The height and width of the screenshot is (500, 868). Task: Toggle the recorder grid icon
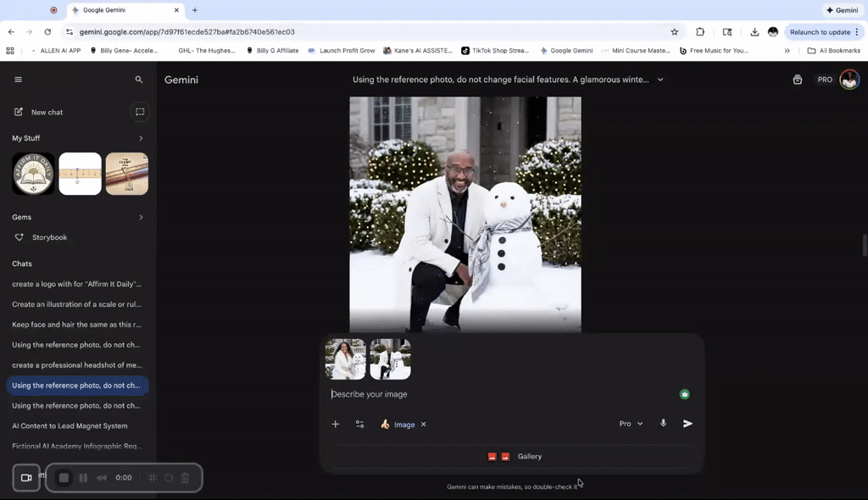click(153, 478)
